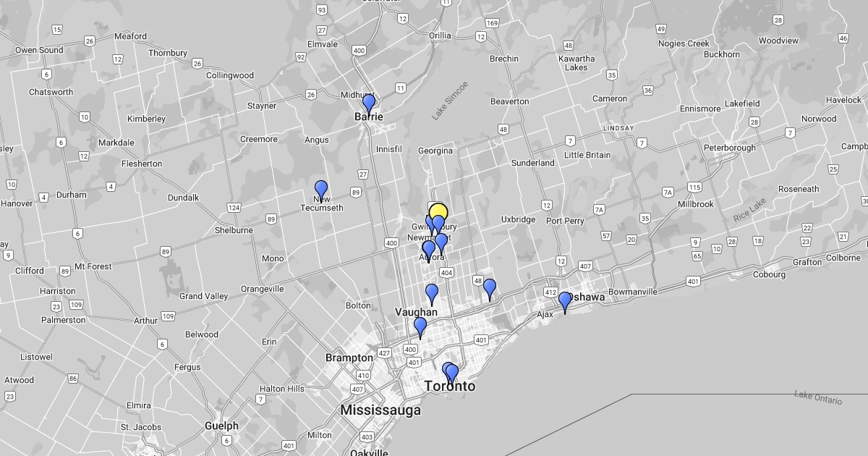
Task: Select the Shelburne label
Action: point(234,230)
